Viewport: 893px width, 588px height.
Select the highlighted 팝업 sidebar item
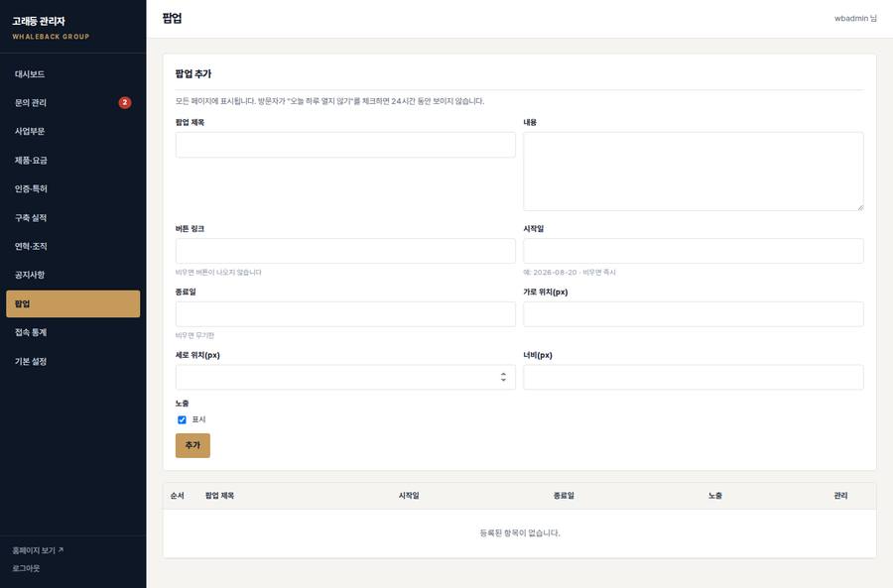tap(72, 303)
